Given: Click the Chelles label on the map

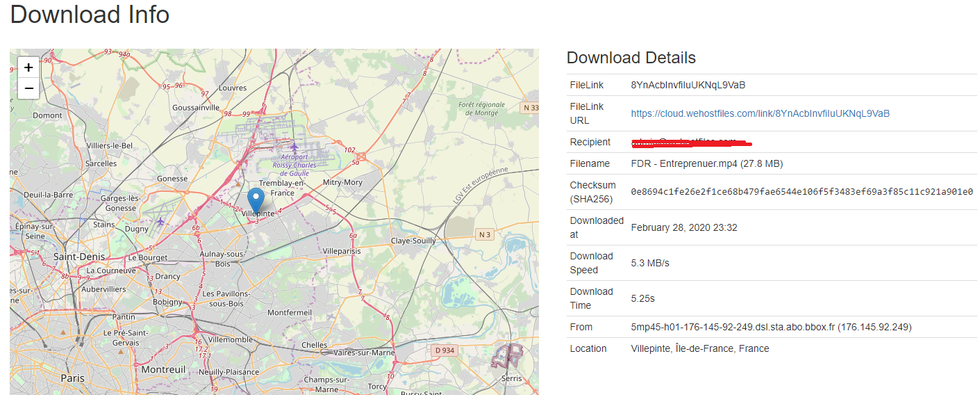Looking at the screenshot, I should tap(314, 345).
